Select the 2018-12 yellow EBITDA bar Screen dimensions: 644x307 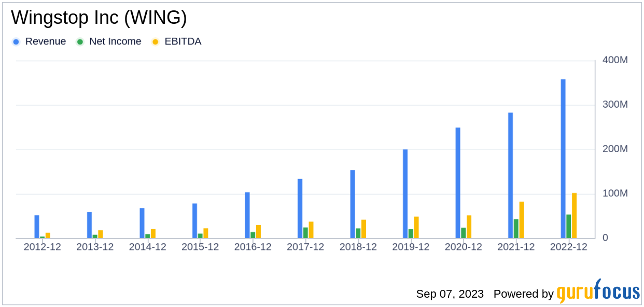coord(364,229)
